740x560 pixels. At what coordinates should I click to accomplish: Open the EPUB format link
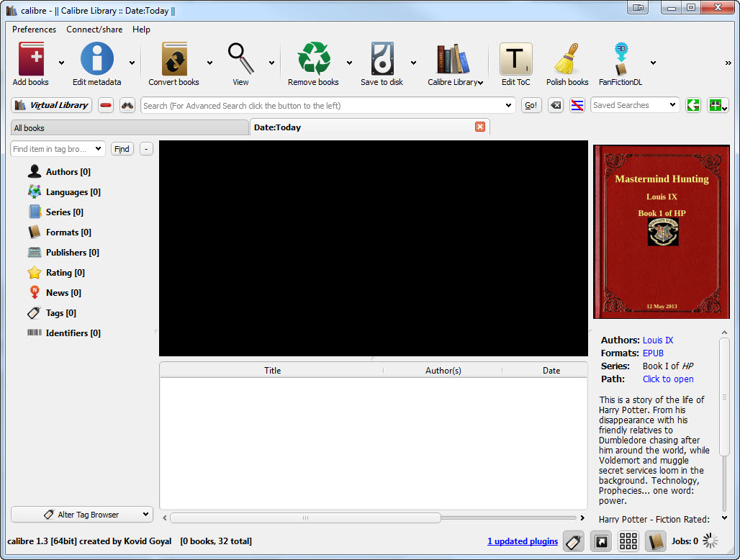pyautogui.click(x=653, y=353)
